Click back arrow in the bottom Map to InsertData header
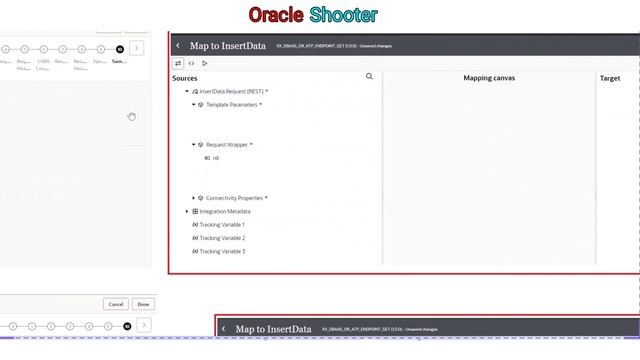Viewport: 640px width, 360px height. [224, 329]
